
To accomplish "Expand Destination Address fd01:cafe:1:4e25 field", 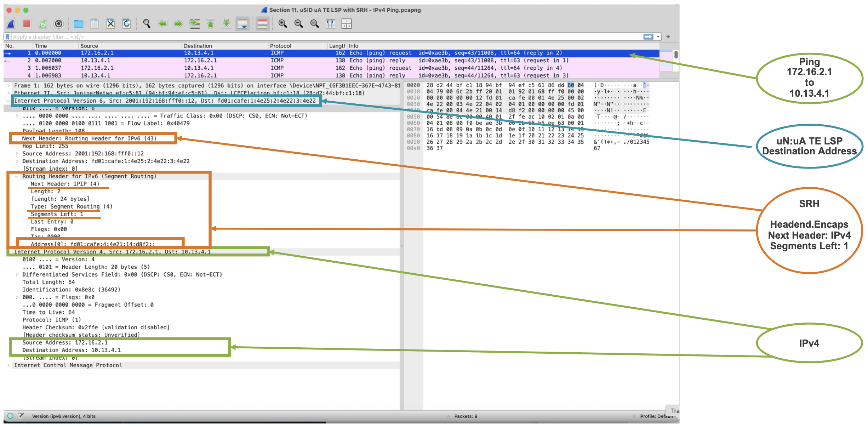I will pyautogui.click(x=17, y=161).
